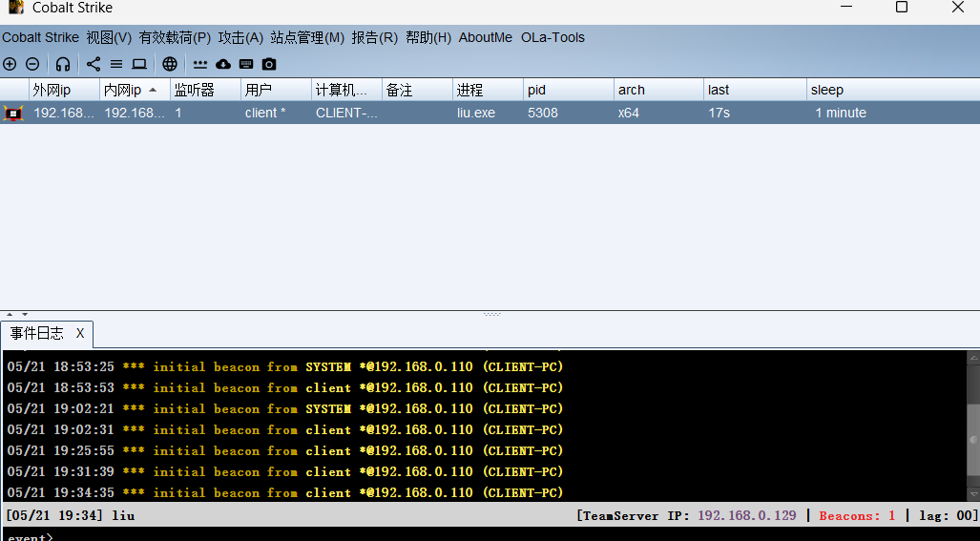This screenshot has height=541, width=980.
Task: Sort by the 进程 column header
Action: tap(488, 90)
